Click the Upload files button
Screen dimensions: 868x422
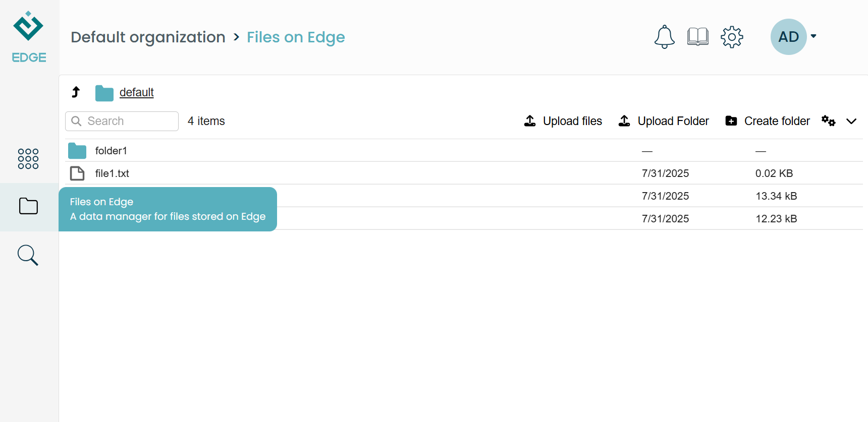pos(563,121)
